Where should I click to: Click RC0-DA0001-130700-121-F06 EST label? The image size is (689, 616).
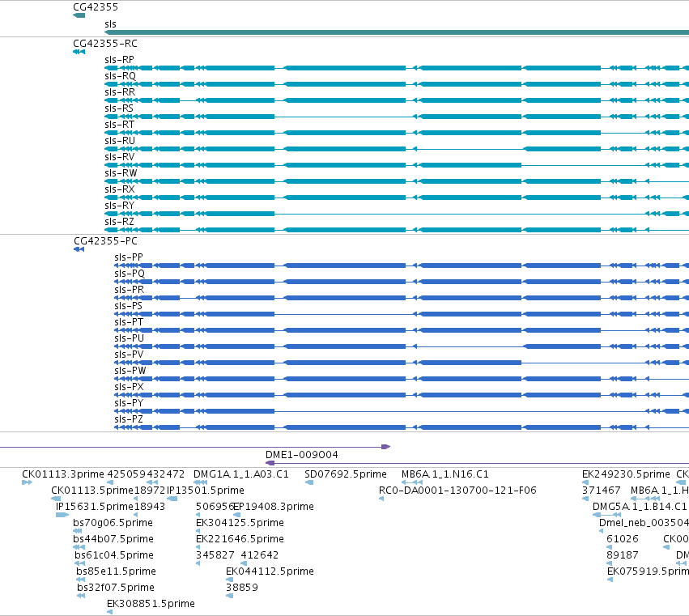[458, 491]
